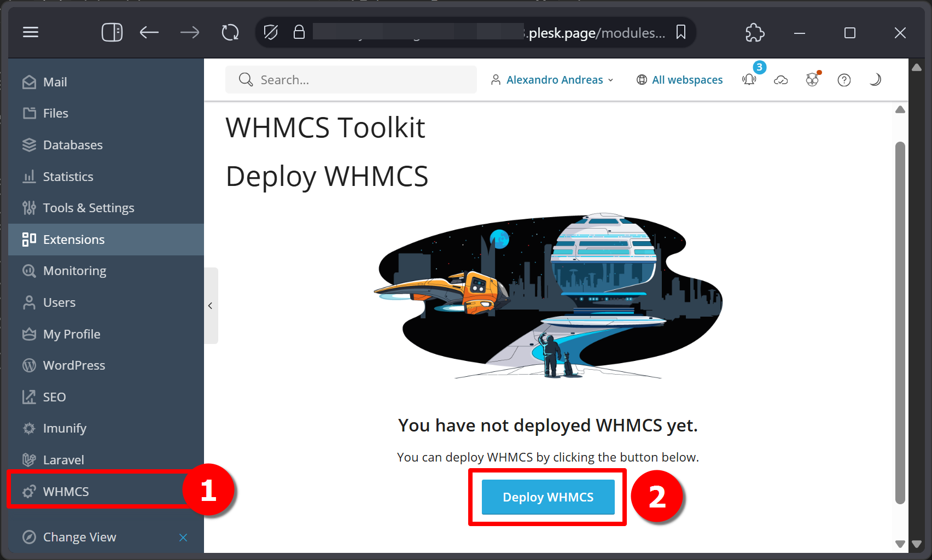Open the browser extensions puzzle icon
932x560 pixels.
point(755,32)
